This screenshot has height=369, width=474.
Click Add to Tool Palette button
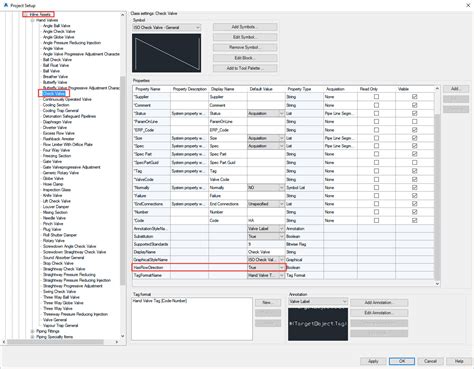click(x=245, y=68)
